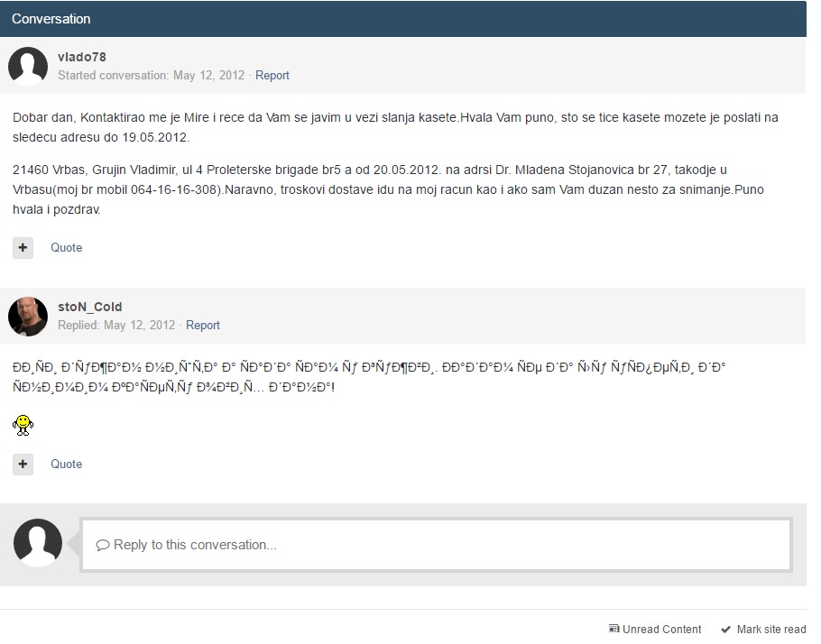Click the Mark site read checkmark icon
Viewport: 821px width, 644px height.
[725, 629]
